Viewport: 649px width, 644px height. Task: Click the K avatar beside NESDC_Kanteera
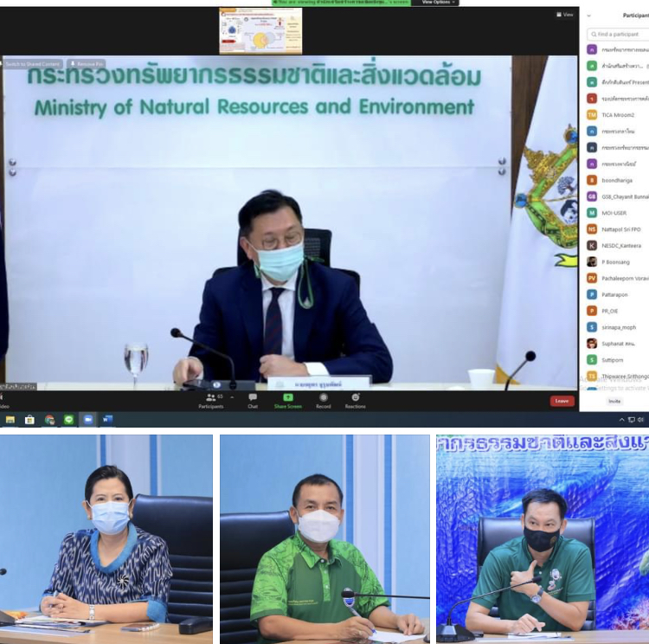tap(592, 246)
